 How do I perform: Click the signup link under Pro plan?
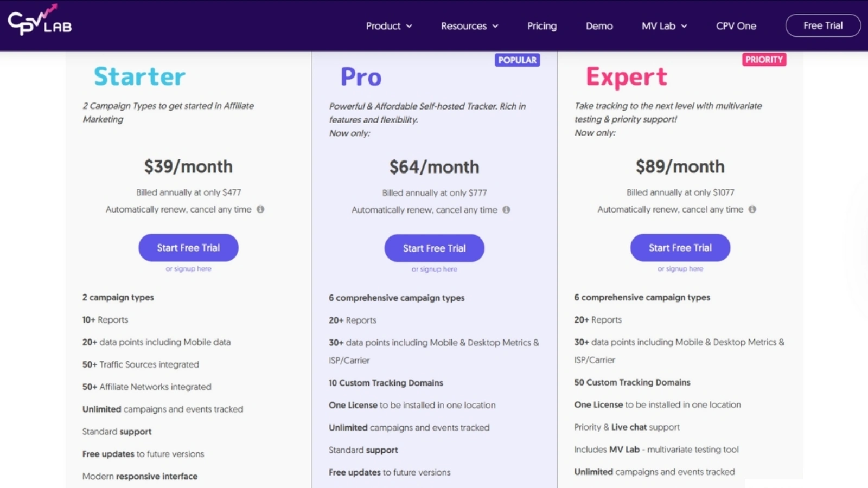click(434, 269)
